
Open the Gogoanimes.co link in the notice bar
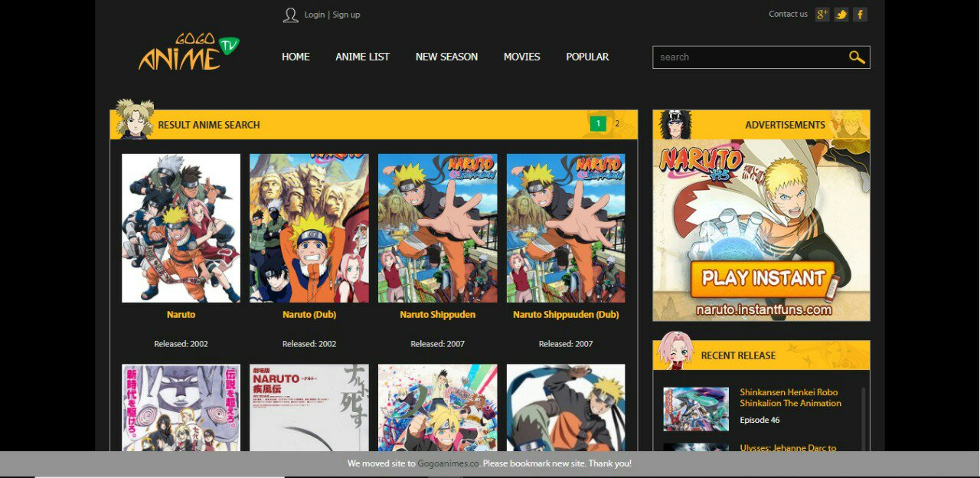pos(448,463)
